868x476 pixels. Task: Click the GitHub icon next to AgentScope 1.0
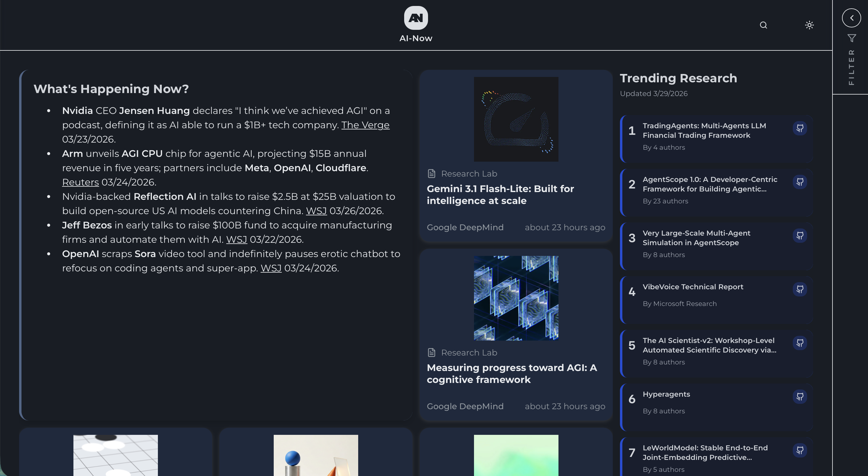[x=800, y=182]
